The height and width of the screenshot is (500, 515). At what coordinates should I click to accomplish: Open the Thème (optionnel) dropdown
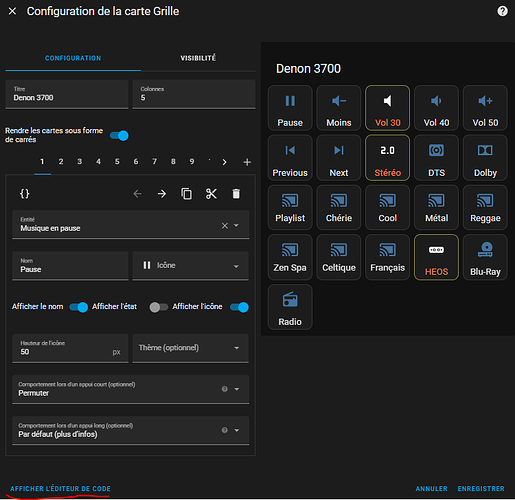[x=191, y=348]
